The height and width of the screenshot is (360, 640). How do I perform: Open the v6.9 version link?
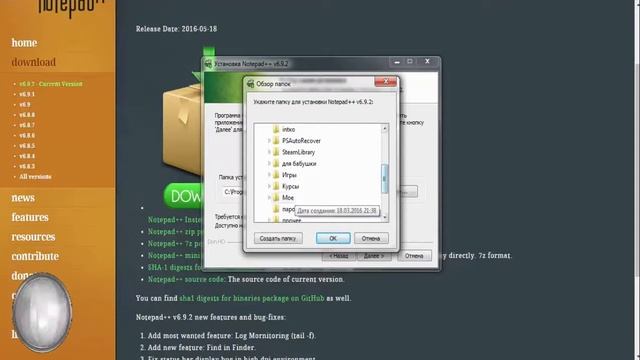24,104
